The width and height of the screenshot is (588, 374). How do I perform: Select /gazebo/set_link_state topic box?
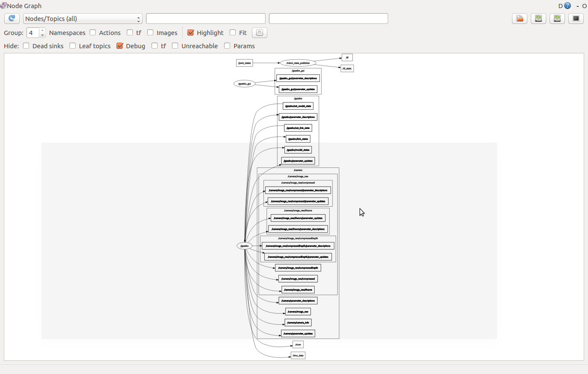298,128
